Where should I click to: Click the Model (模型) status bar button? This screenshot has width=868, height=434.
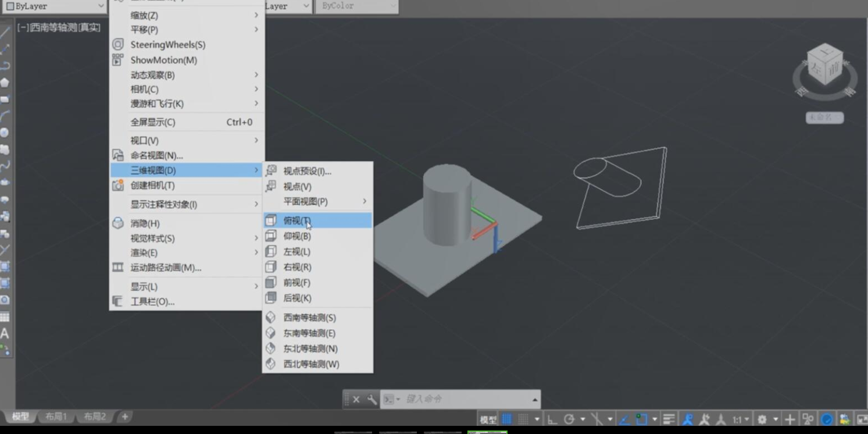tap(488, 419)
